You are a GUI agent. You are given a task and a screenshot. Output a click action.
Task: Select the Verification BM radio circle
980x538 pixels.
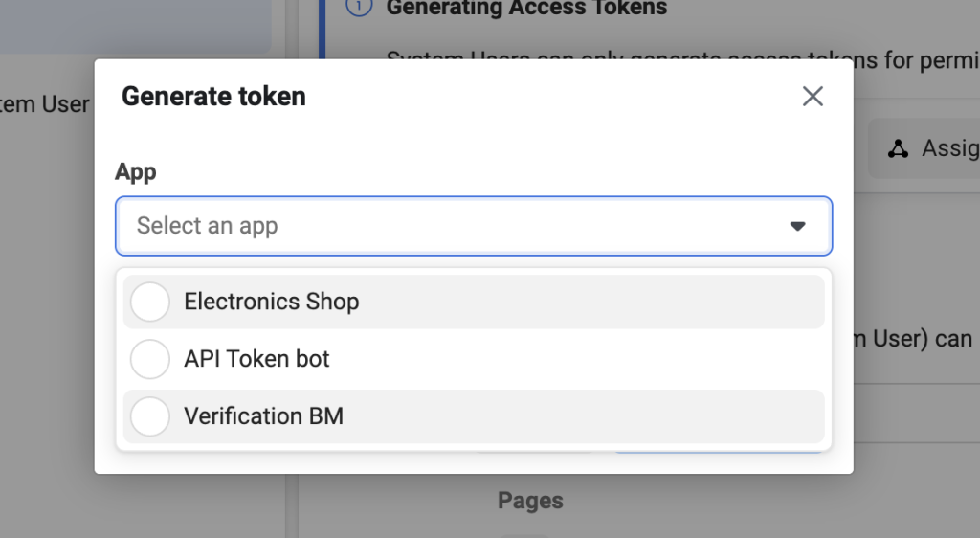point(150,416)
